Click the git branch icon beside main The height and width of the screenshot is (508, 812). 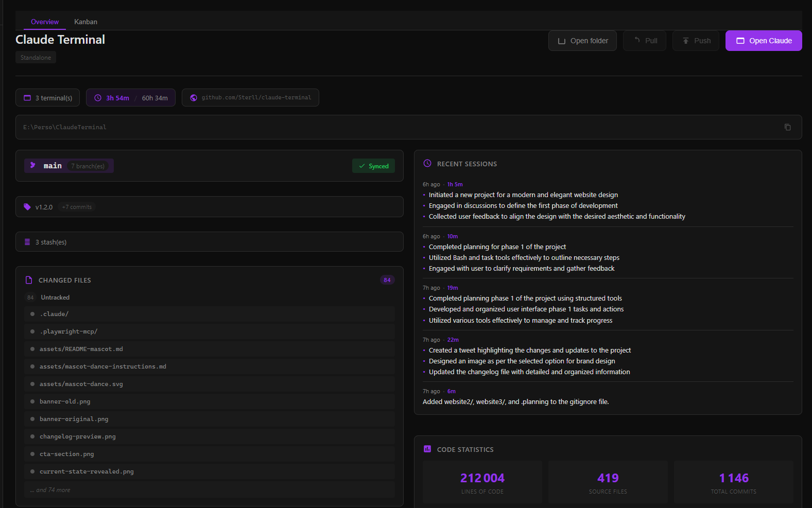[33, 165]
